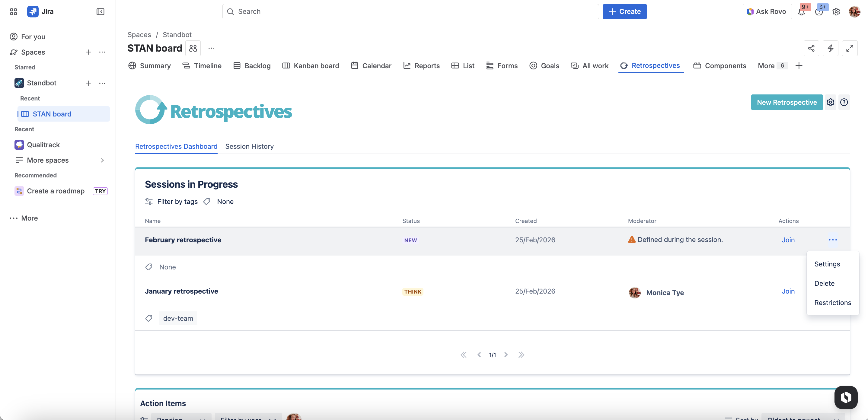Image resolution: width=868 pixels, height=420 pixels.
Task: Select Restrictions in the context menu
Action: click(832, 302)
